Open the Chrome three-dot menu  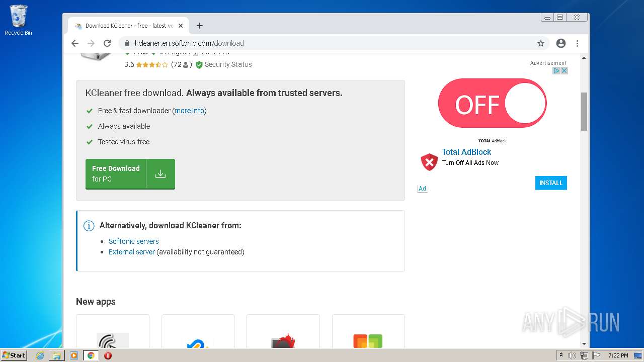point(577,43)
